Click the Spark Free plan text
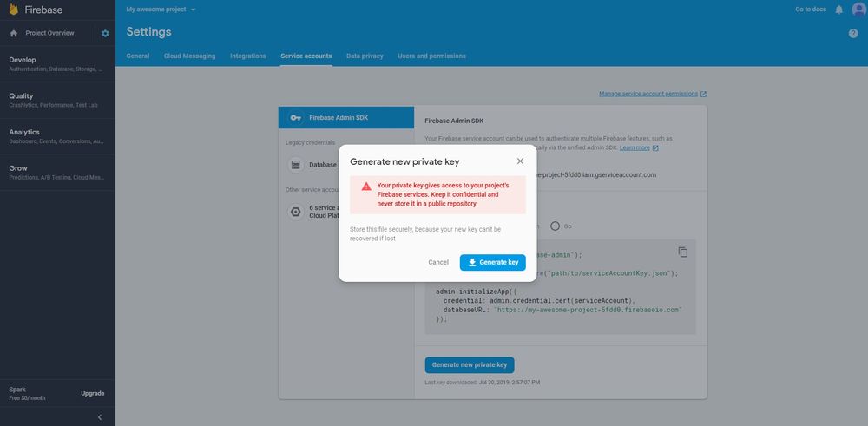The width and height of the screenshot is (868, 426). pos(27,393)
